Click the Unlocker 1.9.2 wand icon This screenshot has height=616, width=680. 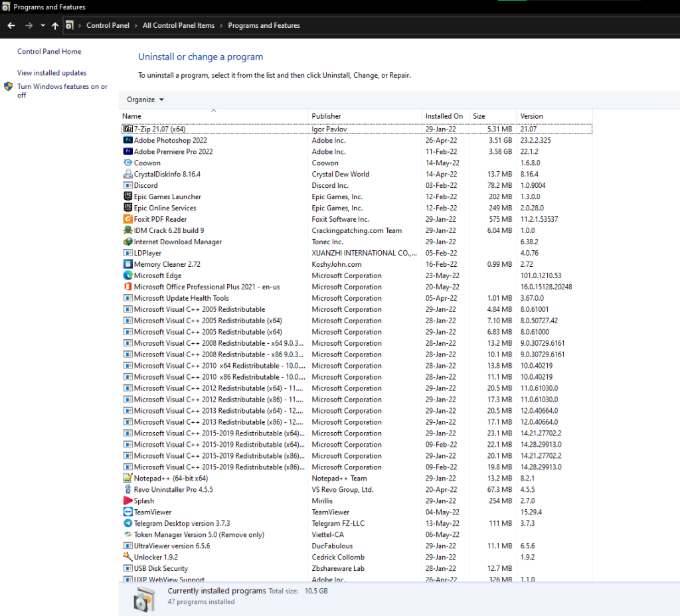(127, 557)
